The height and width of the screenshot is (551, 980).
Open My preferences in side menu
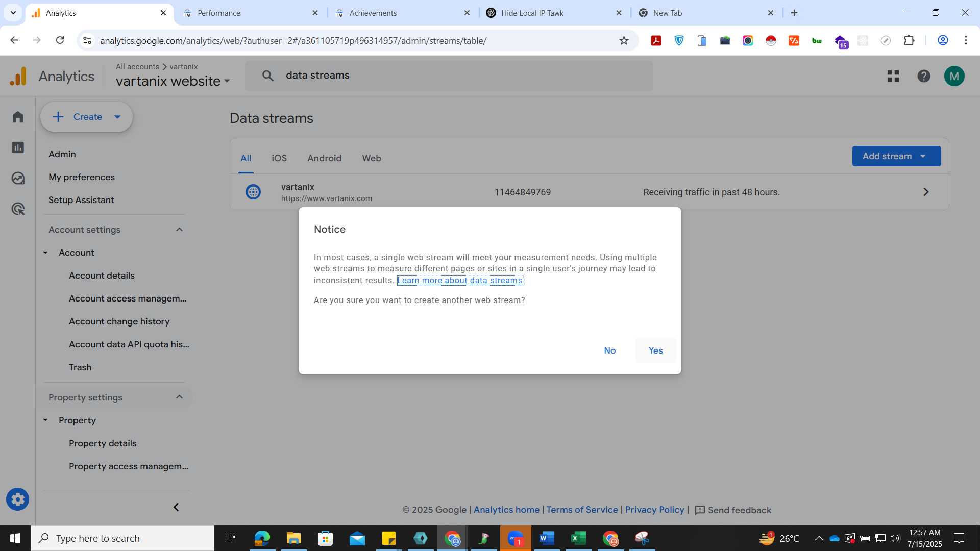click(x=82, y=177)
